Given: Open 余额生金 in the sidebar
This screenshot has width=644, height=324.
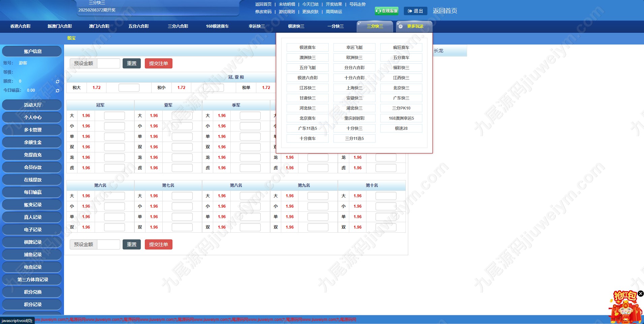Looking at the screenshot, I should pyautogui.click(x=32, y=143).
